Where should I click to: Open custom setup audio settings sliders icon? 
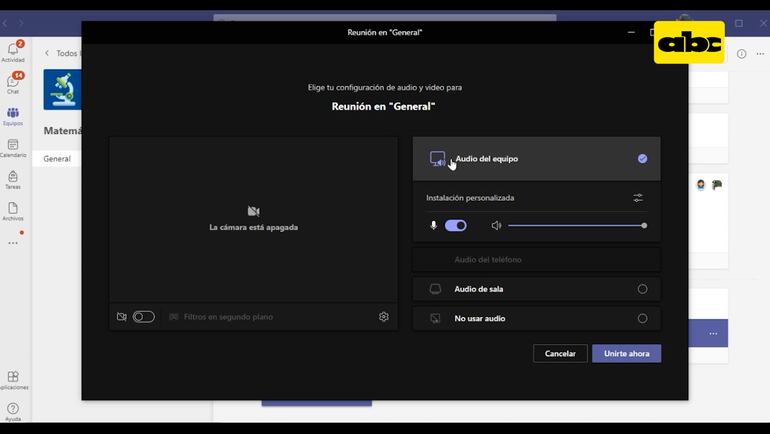tap(638, 198)
